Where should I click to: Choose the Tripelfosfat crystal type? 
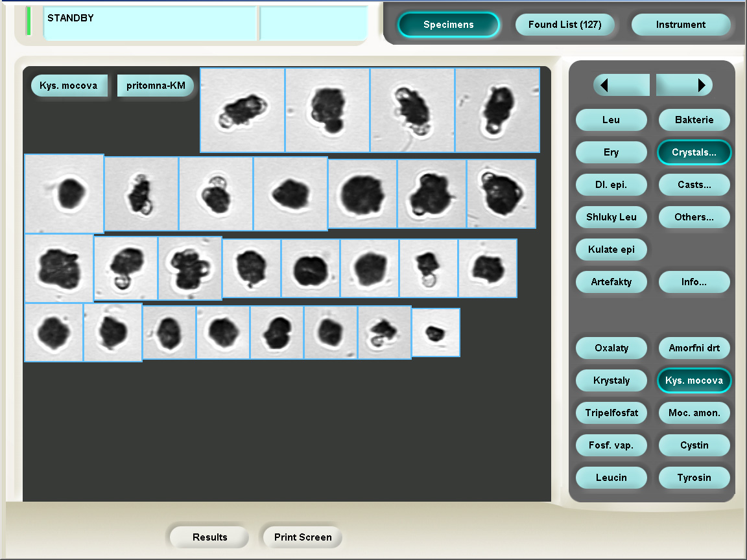[x=611, y=413]
